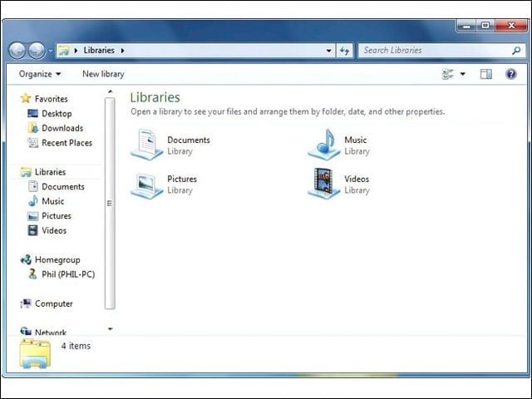Click the folder icon in address bar
Image resolution: width=532 pixels, height=399 pixels.
(x=63, y=51)
